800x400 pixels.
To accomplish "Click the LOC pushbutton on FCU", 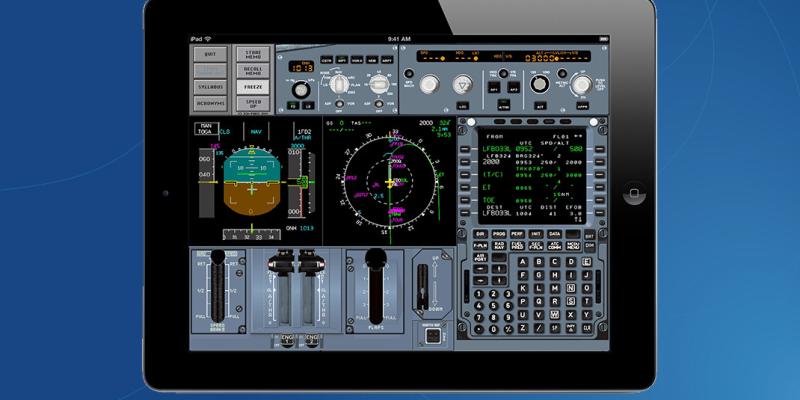I will (x=463, y=106).
